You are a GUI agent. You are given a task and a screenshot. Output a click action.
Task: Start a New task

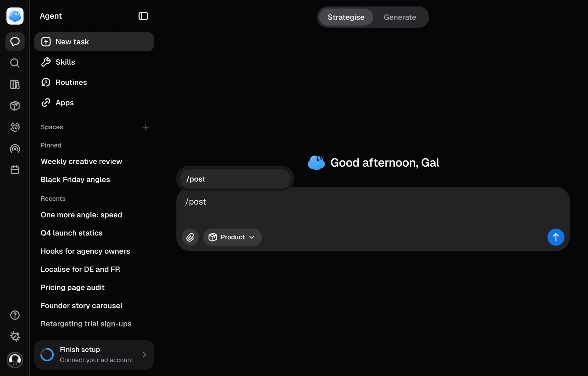click(94, 42)
